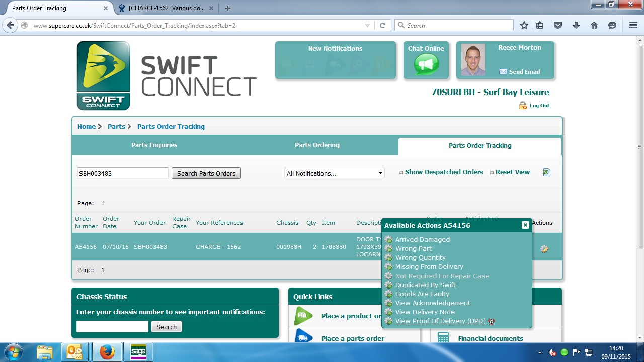Switch to the Parts Enquiries tab

[x=154, y=145]
